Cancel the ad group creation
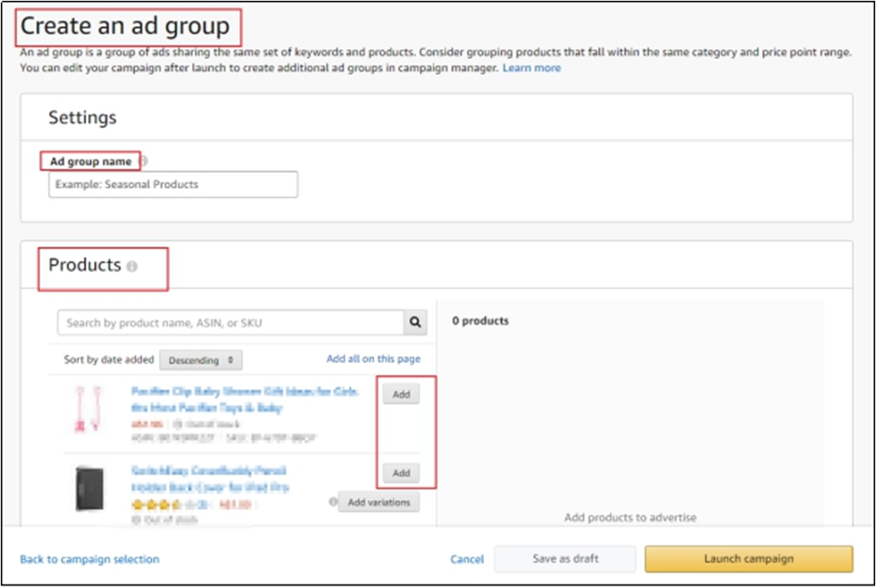The width and height of the screenshot is (876, 588). (x=467, y=559)
